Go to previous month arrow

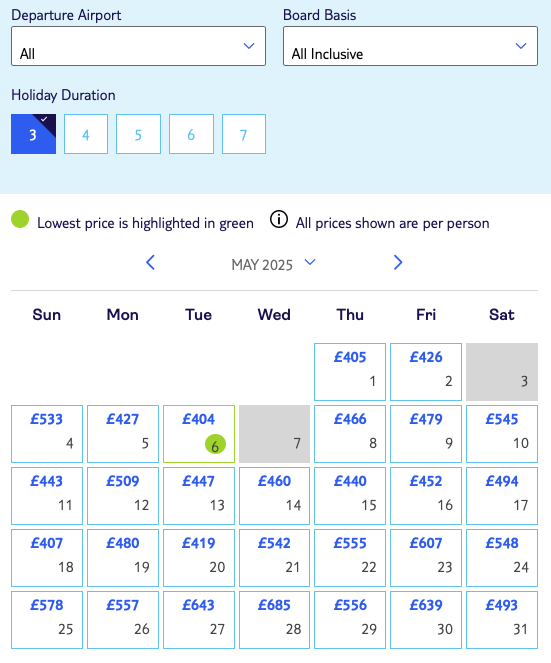[151, 263]
